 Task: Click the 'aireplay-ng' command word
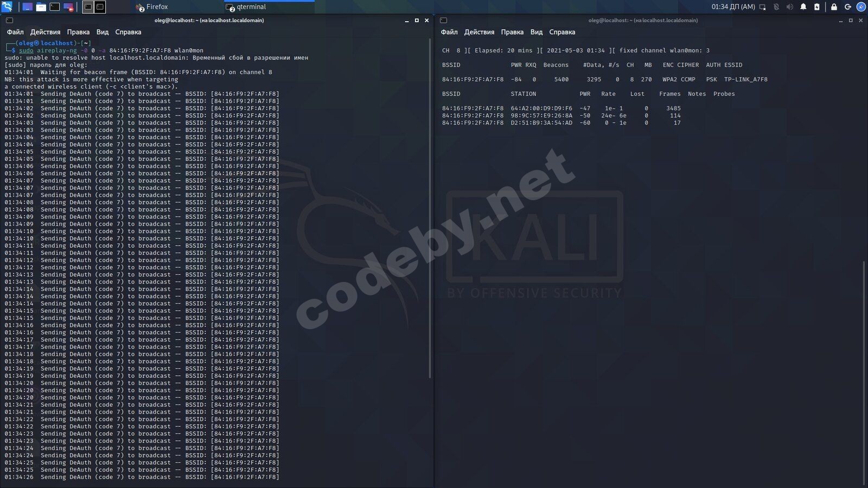[57, 50]
